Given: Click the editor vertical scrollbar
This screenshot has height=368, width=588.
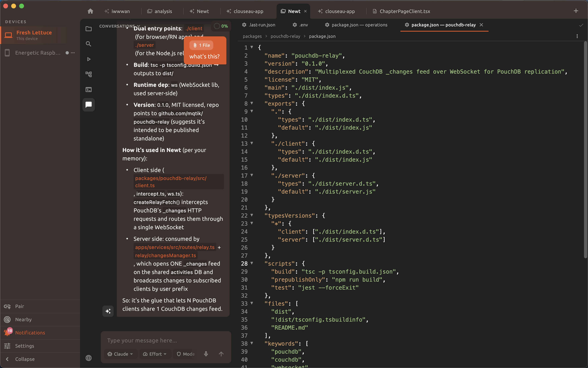Looking at the screenshot, I should (x=585, y=150).
